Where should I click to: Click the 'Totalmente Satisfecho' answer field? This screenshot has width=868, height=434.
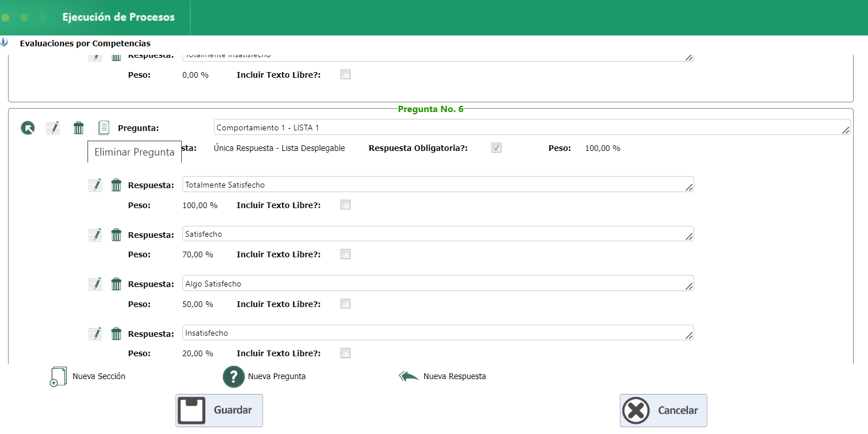438,185
